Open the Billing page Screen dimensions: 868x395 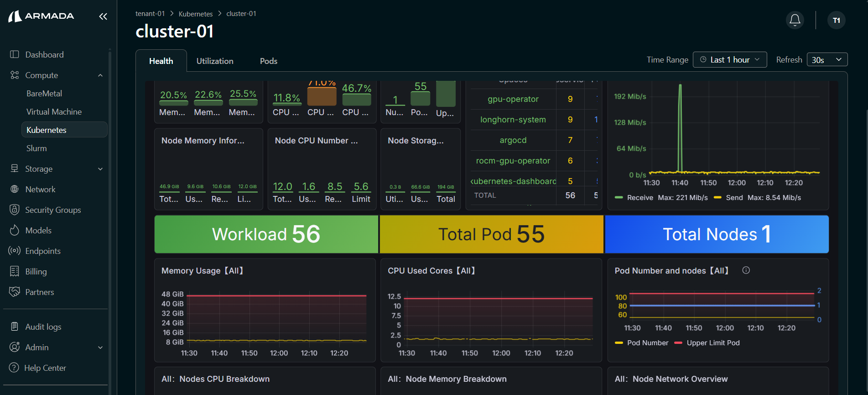point(36,271)
